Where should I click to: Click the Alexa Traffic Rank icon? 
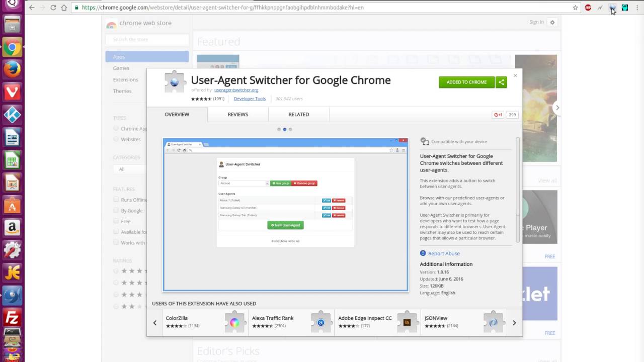pos(320,322)
